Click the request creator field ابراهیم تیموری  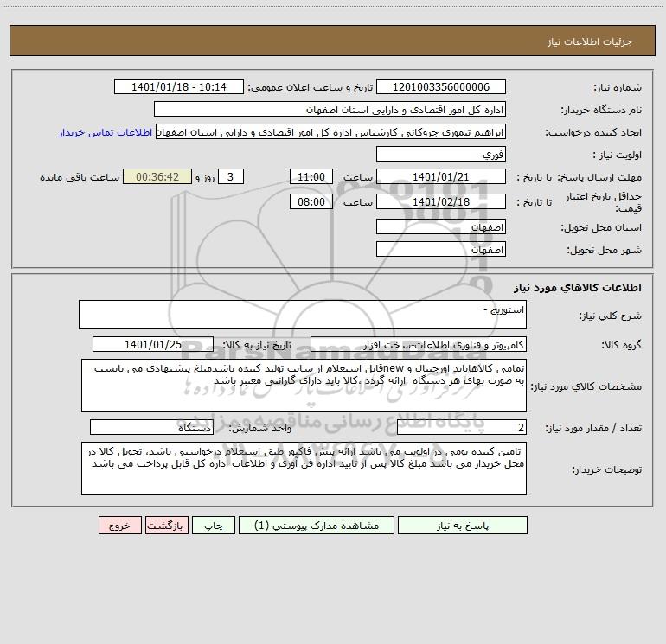point(331,131)
